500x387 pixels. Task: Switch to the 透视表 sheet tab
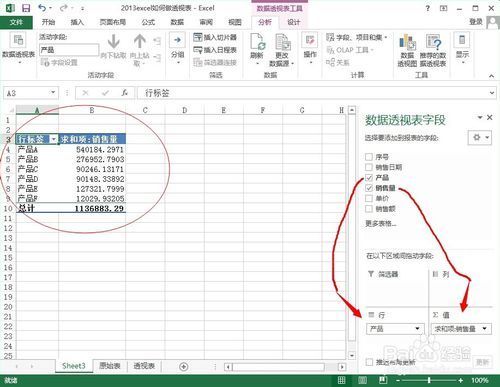pos(144,366)
